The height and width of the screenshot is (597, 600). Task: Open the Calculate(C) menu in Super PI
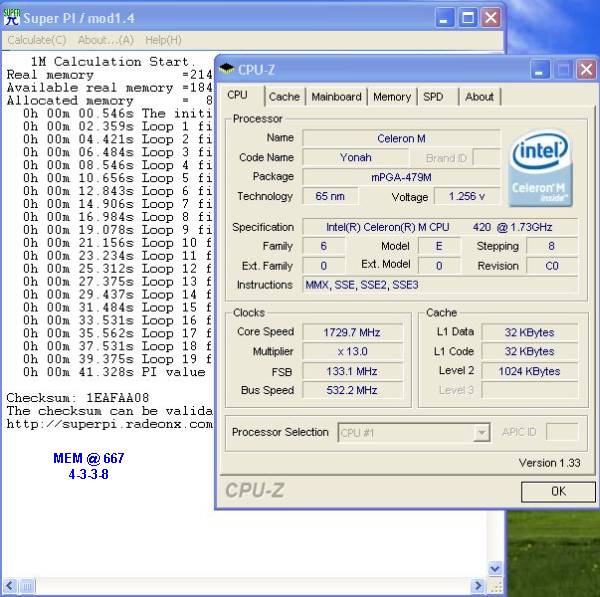(x=37, y=40)
